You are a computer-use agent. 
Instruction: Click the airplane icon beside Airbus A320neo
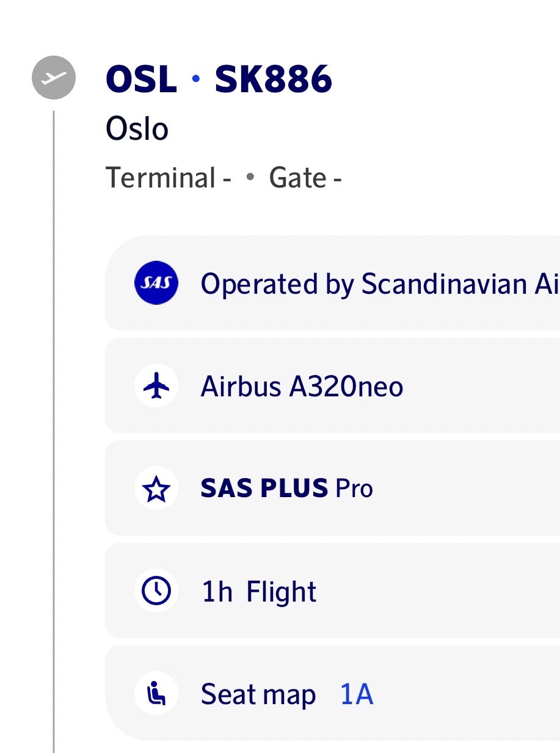(156, 385)
